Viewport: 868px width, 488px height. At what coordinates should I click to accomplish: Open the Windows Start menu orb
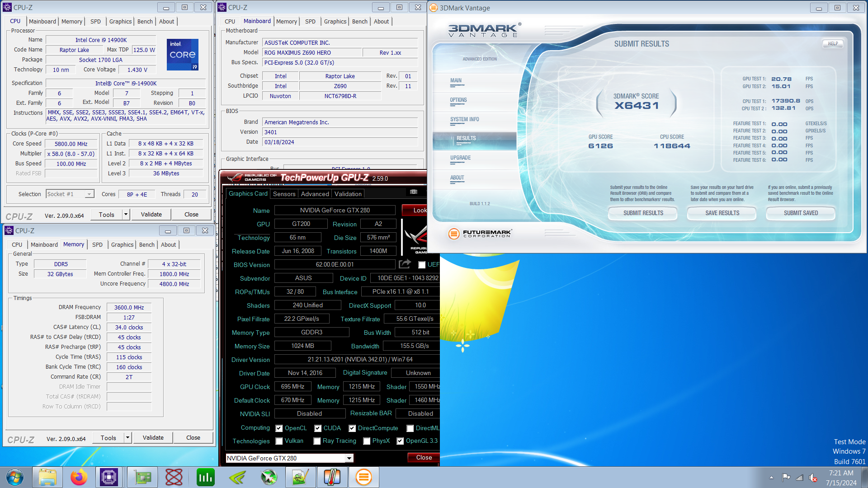click(x=15, y=477)
